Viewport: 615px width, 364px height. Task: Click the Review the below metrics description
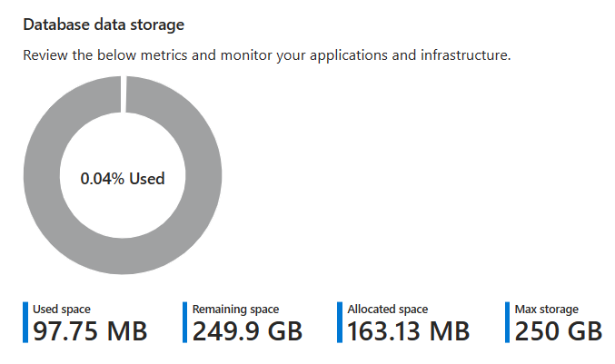pos(267,55)
